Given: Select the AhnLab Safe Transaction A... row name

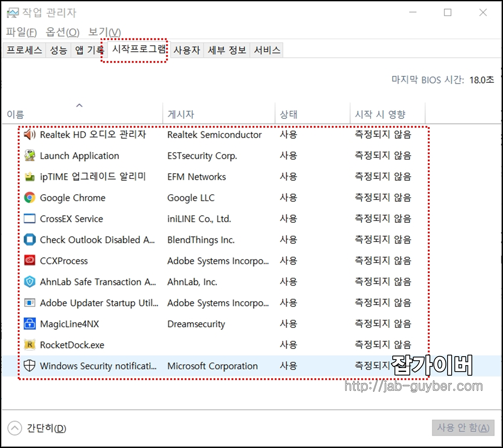Looking at the screenshot, I should click(98, 282).
